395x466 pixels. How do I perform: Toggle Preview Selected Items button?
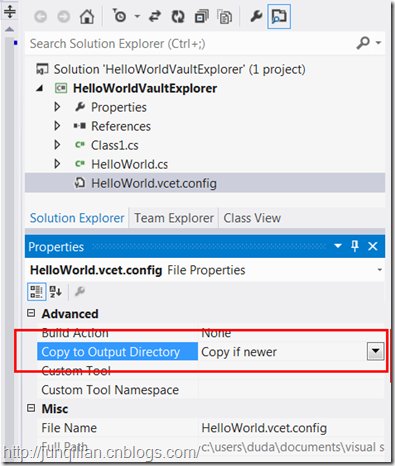(279, 16)
